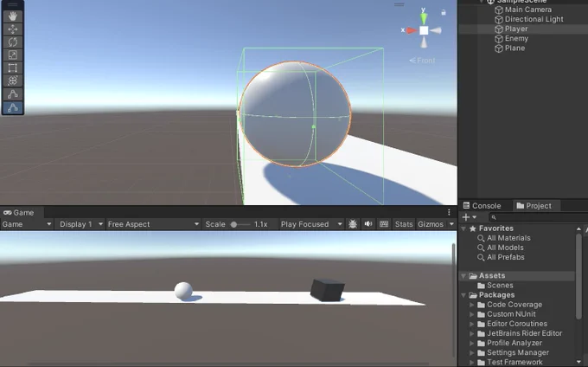Open the Project tab
588x367 pixels.
[534, 206]
